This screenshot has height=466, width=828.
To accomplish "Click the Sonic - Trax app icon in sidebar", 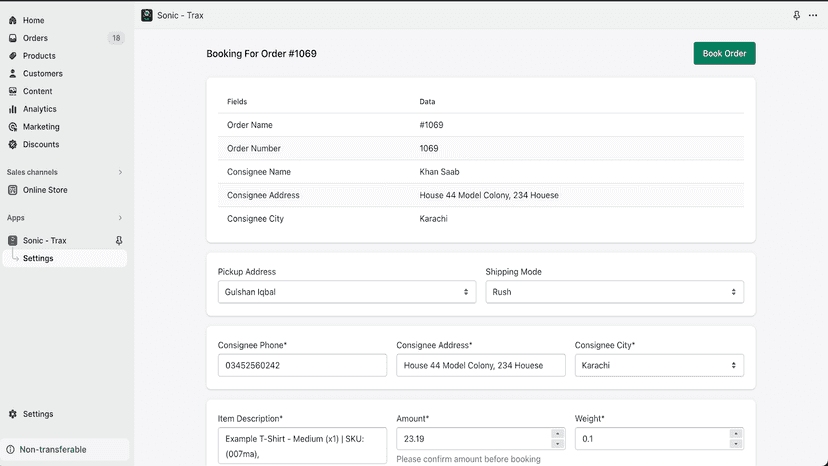I will (x=13, y=240).
